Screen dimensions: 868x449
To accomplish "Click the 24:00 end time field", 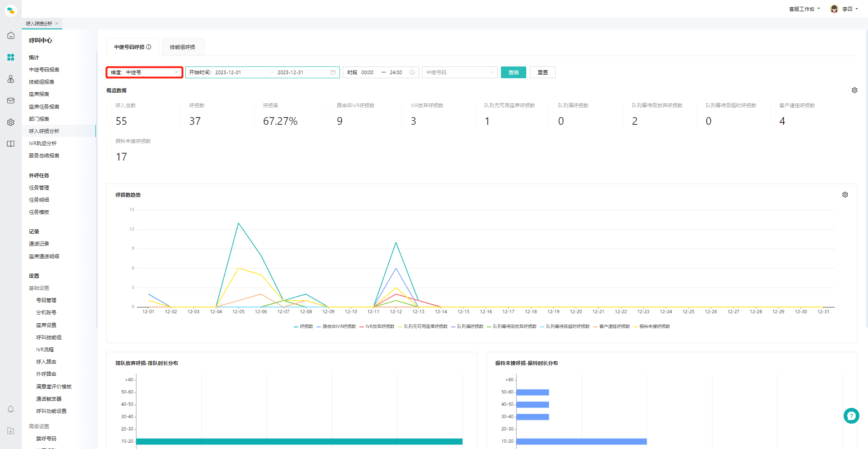I will [x=396, y=72].
